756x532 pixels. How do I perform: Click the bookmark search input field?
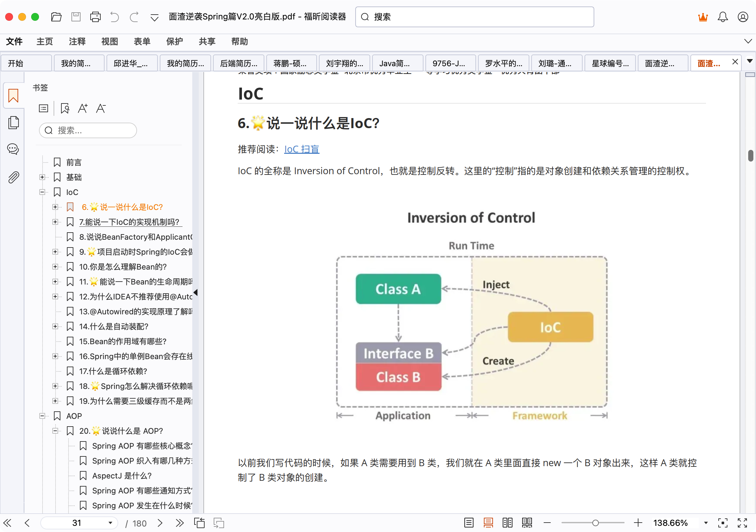click(x=87, y=130)
